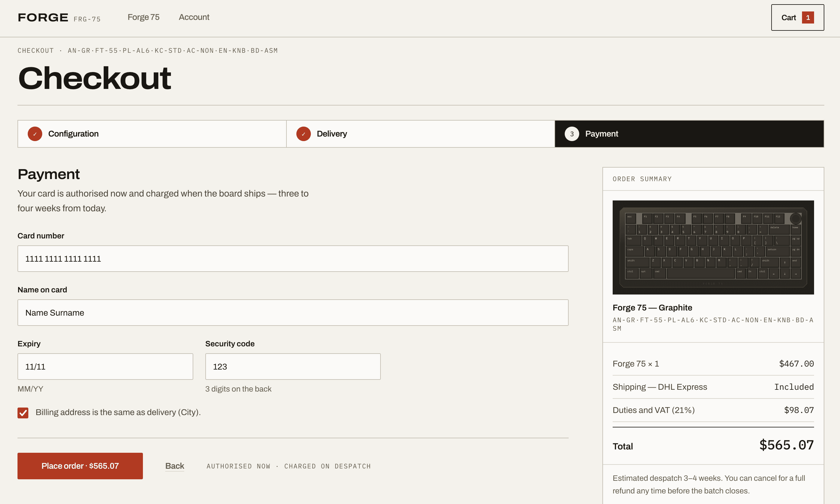
Task: Click the '$98.07' duties amount
Action: [799, 410]
